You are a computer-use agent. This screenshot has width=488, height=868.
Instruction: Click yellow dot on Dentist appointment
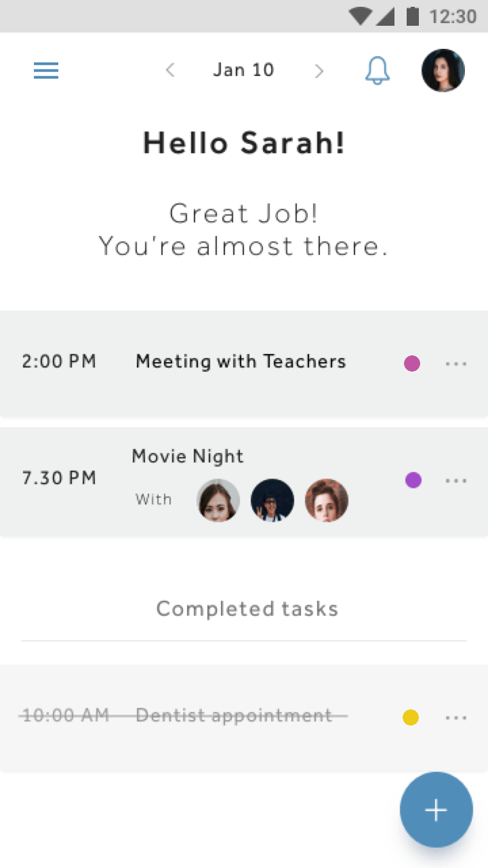click(x=411, y=717)
